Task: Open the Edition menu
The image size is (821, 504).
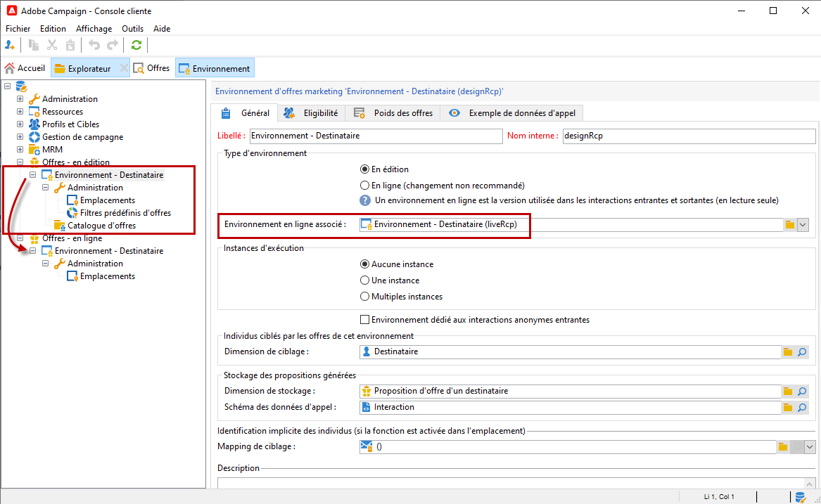Action: pyautogui.click(x=53, y=29)
